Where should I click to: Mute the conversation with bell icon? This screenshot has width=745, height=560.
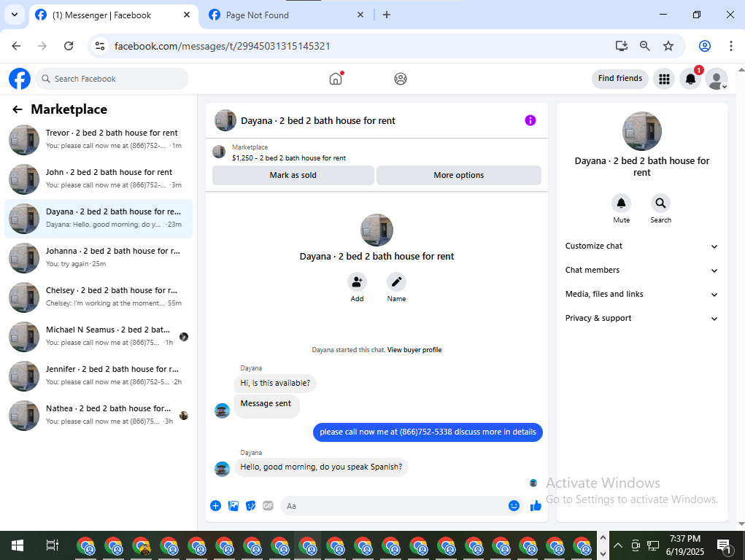coord(621,203)
